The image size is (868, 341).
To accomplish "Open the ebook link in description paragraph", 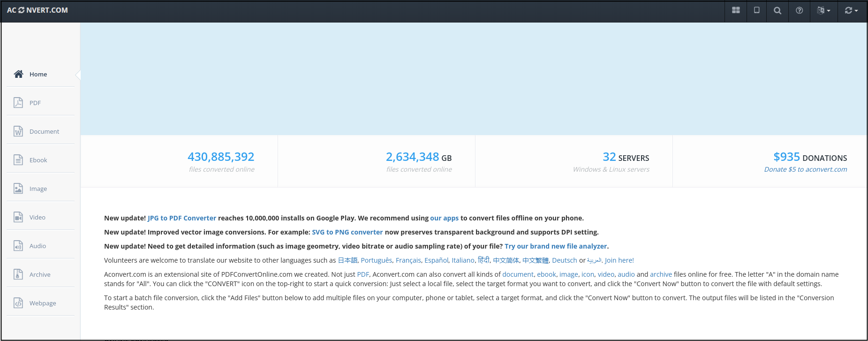I will tap(546, 274).
